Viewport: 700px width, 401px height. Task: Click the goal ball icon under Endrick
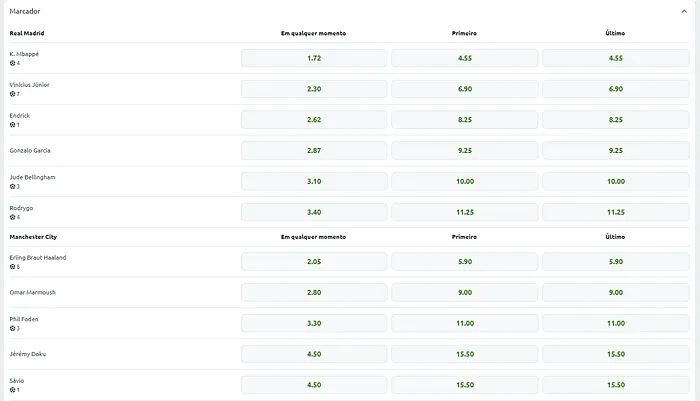click(12, 125)
